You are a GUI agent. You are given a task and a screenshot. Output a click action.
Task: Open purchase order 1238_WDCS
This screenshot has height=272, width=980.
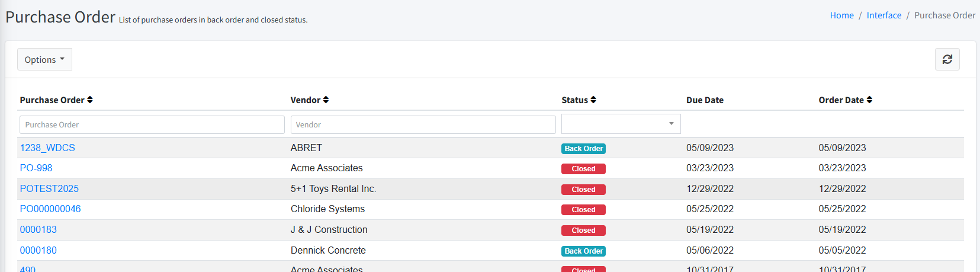(47, 148)
